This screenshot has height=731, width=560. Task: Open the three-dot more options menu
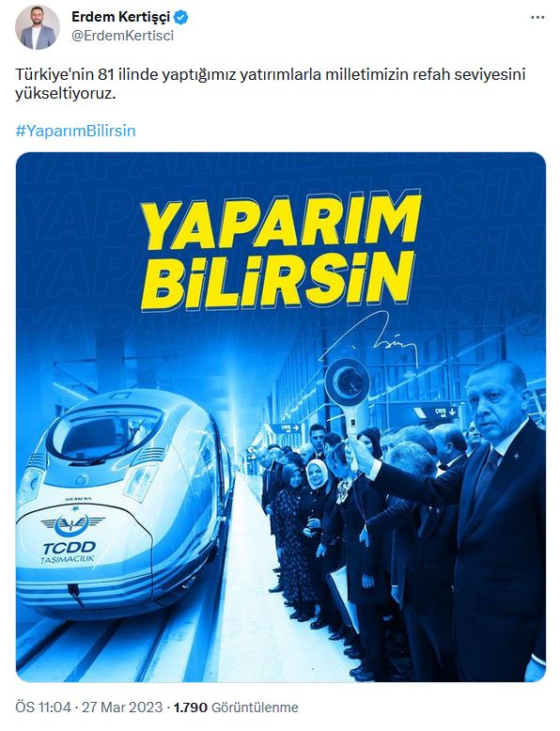[x=537, y=17]
